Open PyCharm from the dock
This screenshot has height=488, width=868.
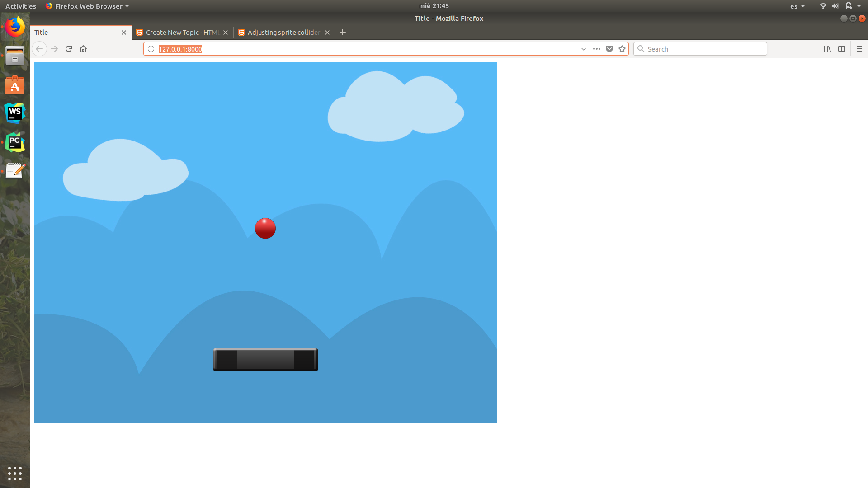point(15,142)
